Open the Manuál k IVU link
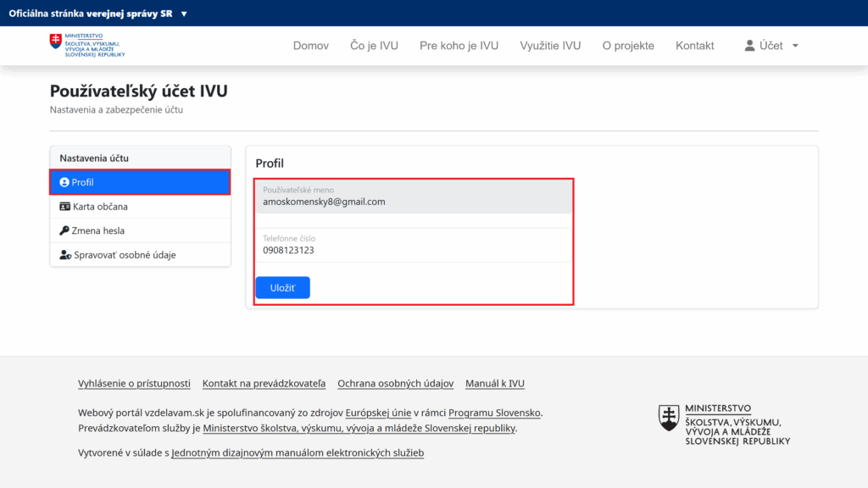The width and height of the screenshot is (868, 488). [494, 383]
